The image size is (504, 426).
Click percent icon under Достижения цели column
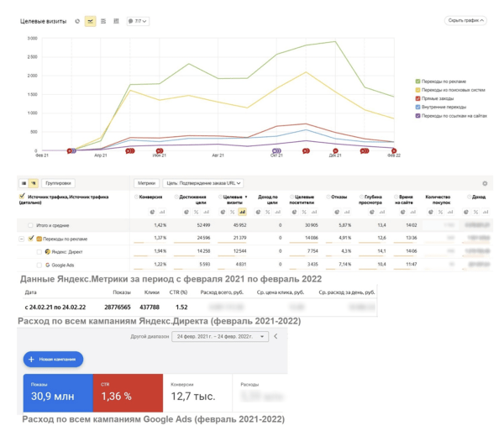coord(196,212)
